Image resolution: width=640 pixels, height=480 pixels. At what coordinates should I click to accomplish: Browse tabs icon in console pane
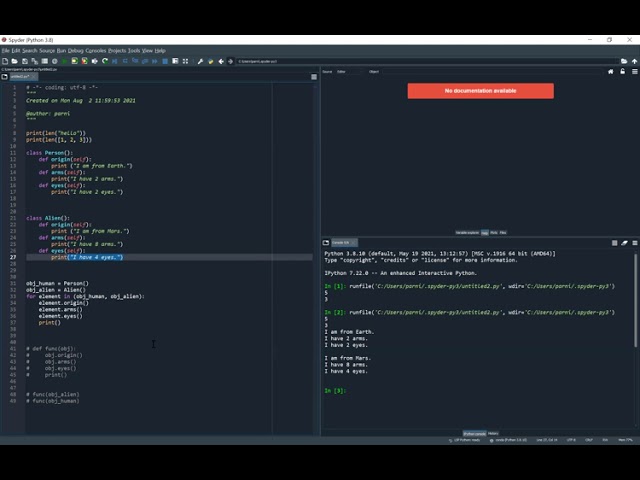[326, 242]
